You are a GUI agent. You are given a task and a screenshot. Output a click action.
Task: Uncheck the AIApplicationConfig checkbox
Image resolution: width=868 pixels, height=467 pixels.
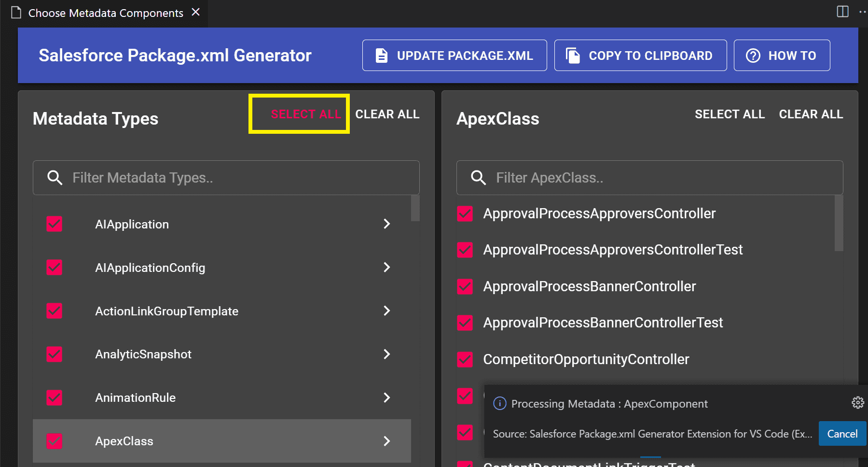coord(55,268)
